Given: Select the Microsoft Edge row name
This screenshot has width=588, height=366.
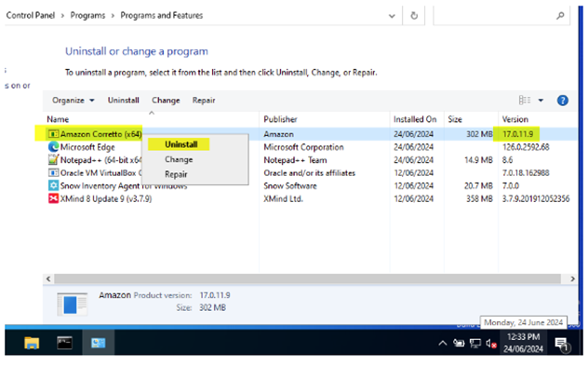Looking at the screenshot, I should [87, 147].
